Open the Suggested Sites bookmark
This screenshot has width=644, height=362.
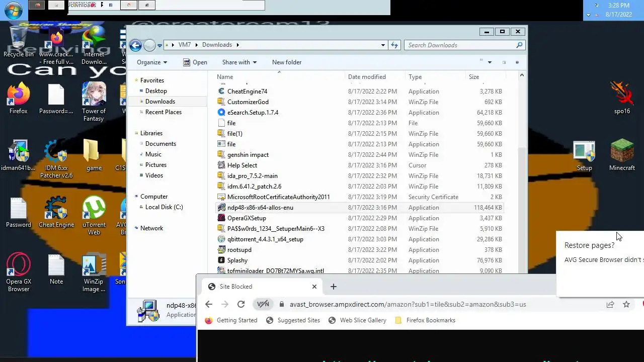[x=293, y=320]
